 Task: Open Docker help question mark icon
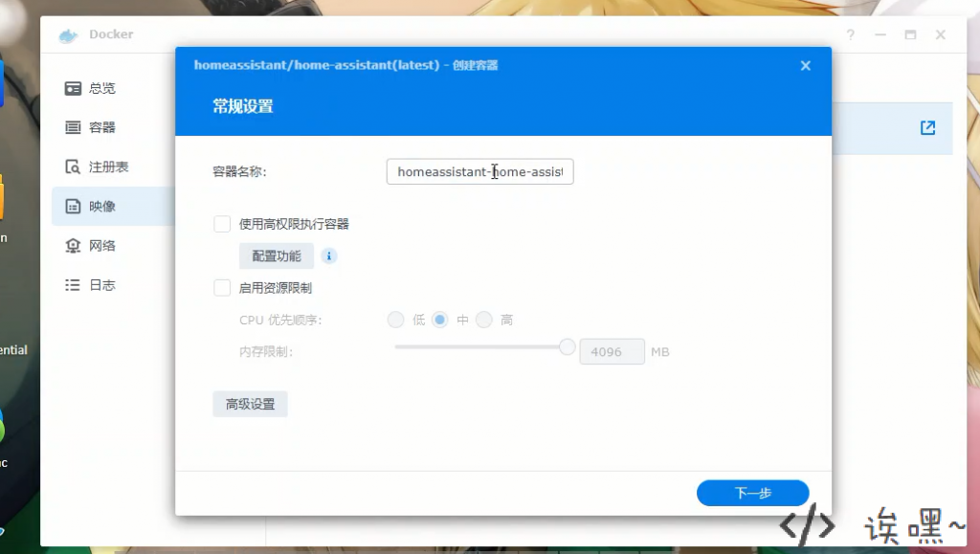tap(850, 35)
